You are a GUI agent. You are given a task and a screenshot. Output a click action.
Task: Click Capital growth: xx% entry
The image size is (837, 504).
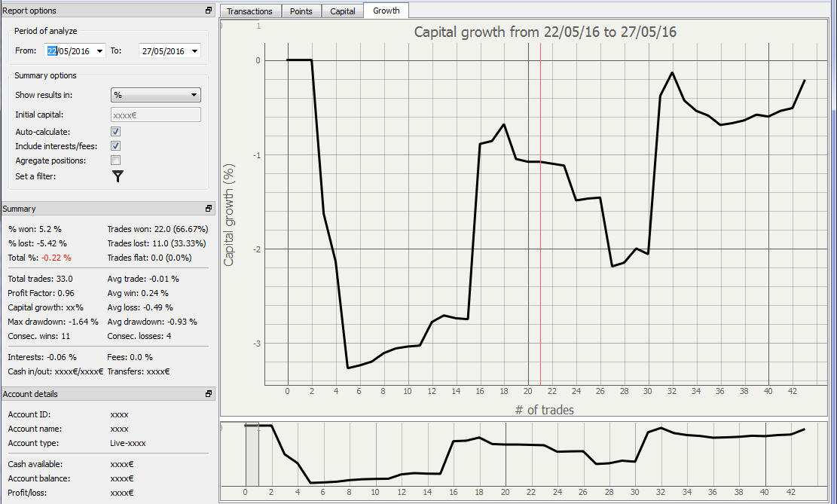(45, 307)
